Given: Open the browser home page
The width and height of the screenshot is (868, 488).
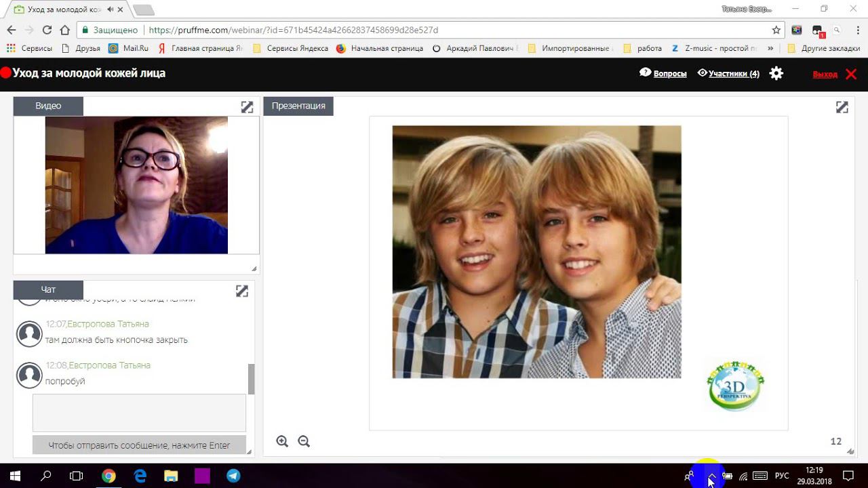Looking at the screenshot, I should (65, 30).
